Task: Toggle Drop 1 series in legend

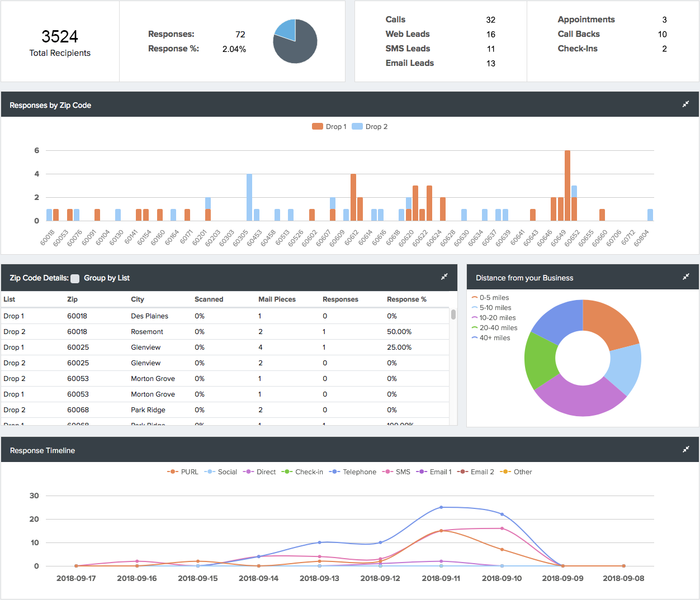Action: 329,127
